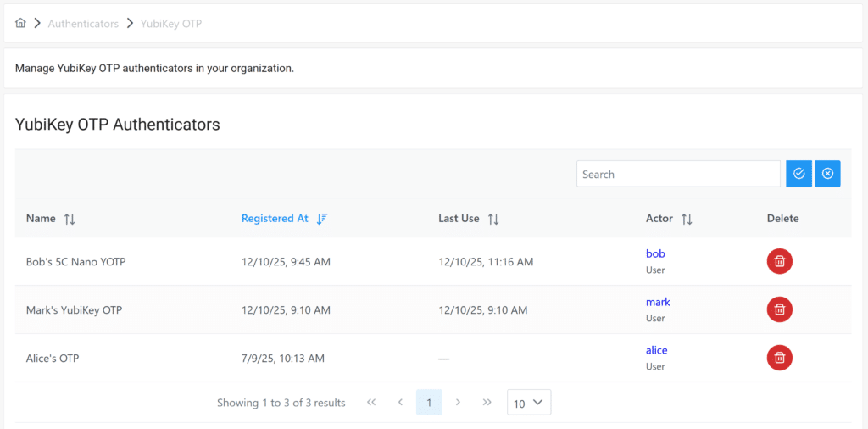Image resolution: width=868 pixels, height=429 pixels.
Task: Go to home via breadcrumb house icon
Action: [x=20, y=23]
